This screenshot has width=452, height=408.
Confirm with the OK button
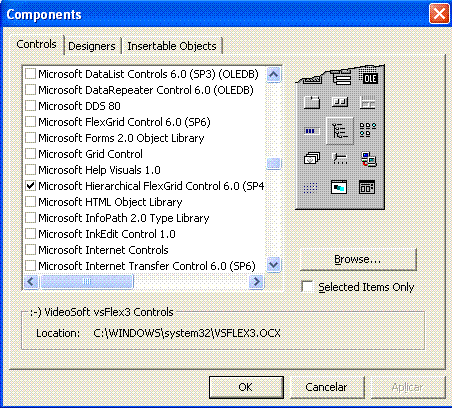(246, 387)
